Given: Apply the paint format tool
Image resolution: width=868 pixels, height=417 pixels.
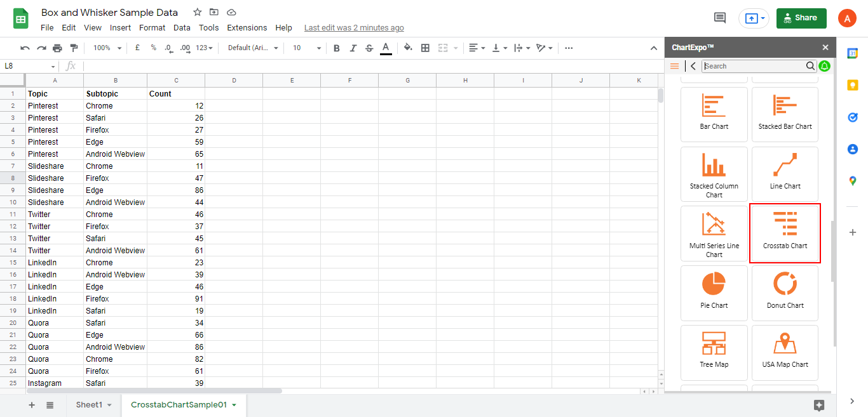Looking at the screenshot, I should coord(74,48).
